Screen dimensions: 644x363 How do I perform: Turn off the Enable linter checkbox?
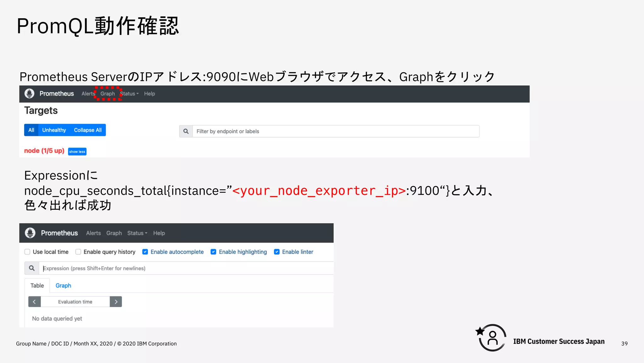pyautogui.click(x=277, y=252)
